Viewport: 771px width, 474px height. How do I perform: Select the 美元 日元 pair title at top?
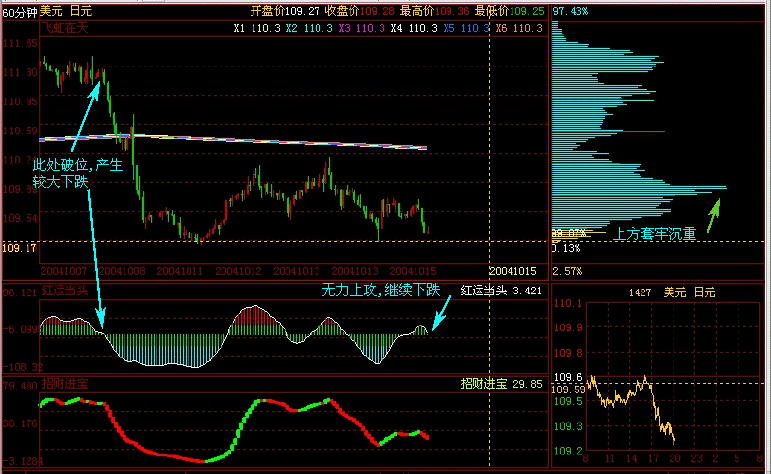pyautogui.click(x=66, y=11)
